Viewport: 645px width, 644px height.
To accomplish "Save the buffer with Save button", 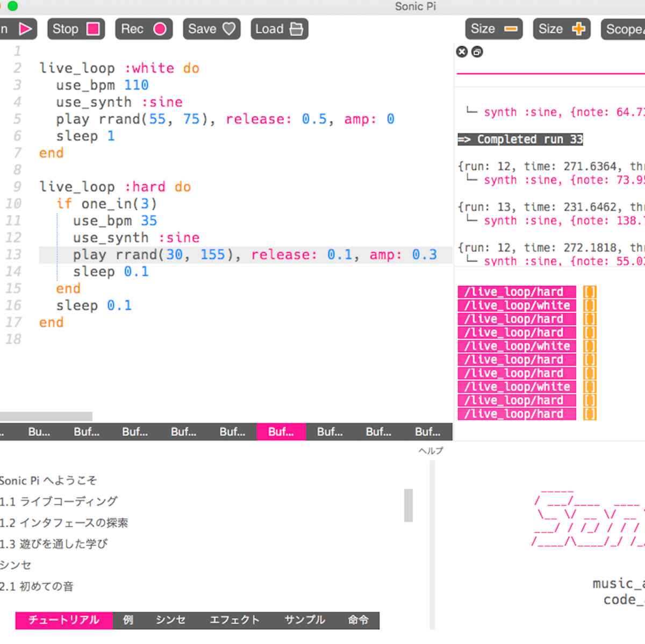I will coord(211,29).
